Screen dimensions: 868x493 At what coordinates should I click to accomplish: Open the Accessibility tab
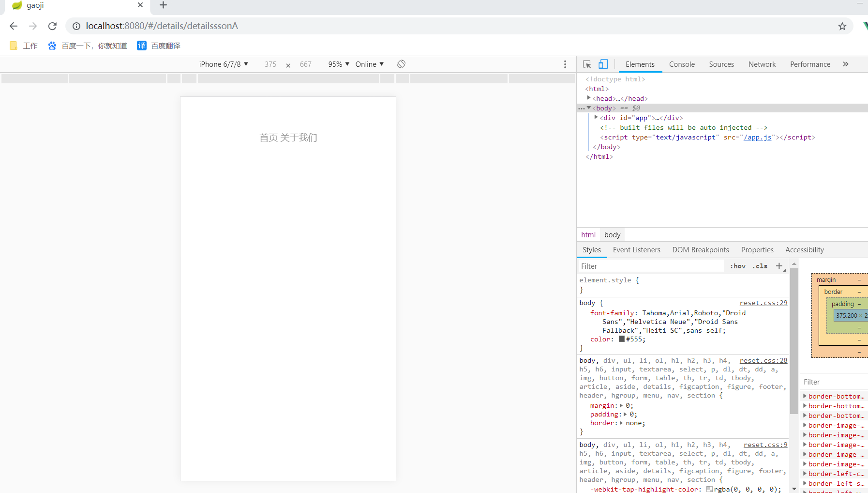click(804, 250)
